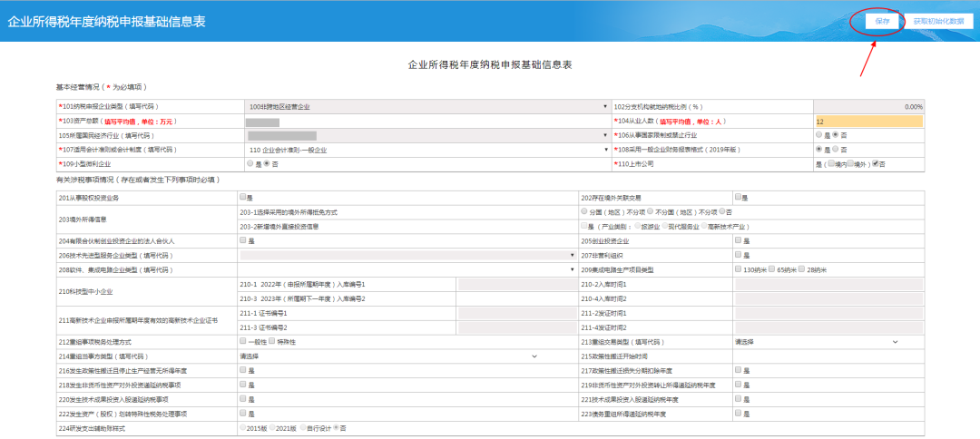
Task: Check 是 for 202存在境外关联交易
Action: click(x=738, y=197)
